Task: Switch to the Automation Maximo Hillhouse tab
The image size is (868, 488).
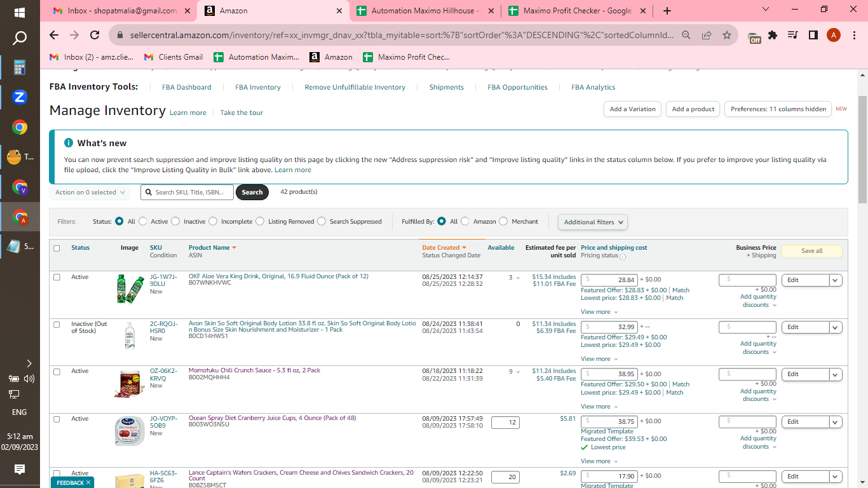Action: click(x=424, y=11)
